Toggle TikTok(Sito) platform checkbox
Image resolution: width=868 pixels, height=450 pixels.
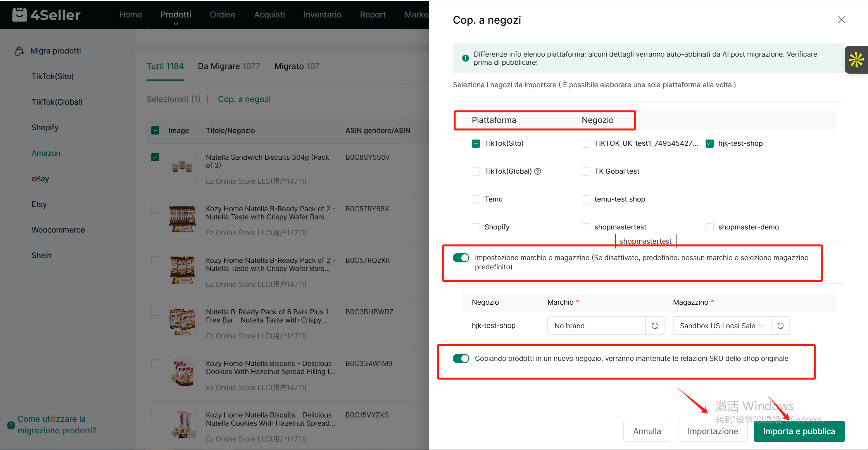pos(476,143)
